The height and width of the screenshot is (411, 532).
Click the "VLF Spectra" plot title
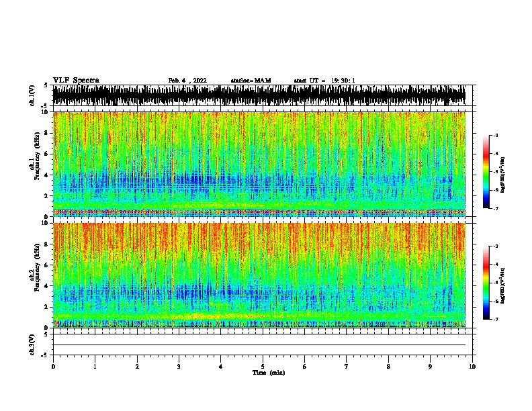[76, 81]
